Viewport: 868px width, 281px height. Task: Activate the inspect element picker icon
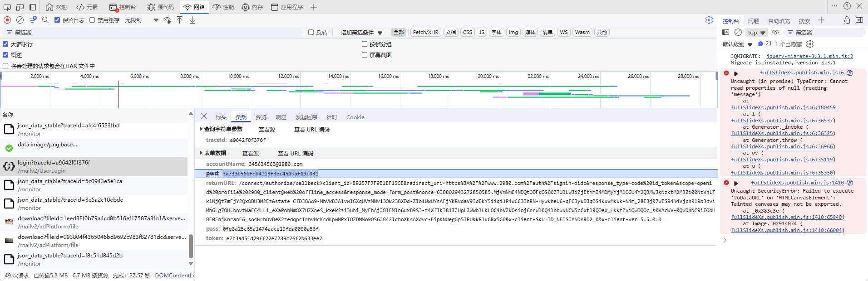[x=7, y=7]
